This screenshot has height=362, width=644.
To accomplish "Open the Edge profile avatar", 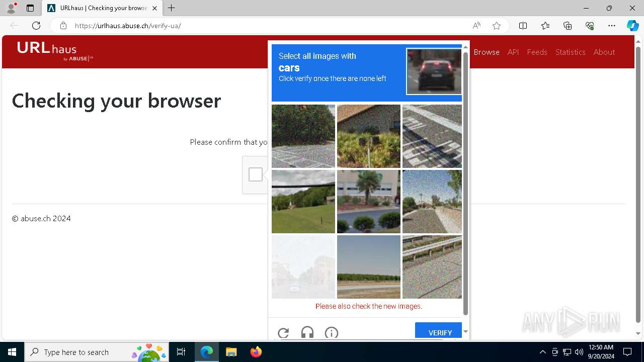I will click(11, 8).
